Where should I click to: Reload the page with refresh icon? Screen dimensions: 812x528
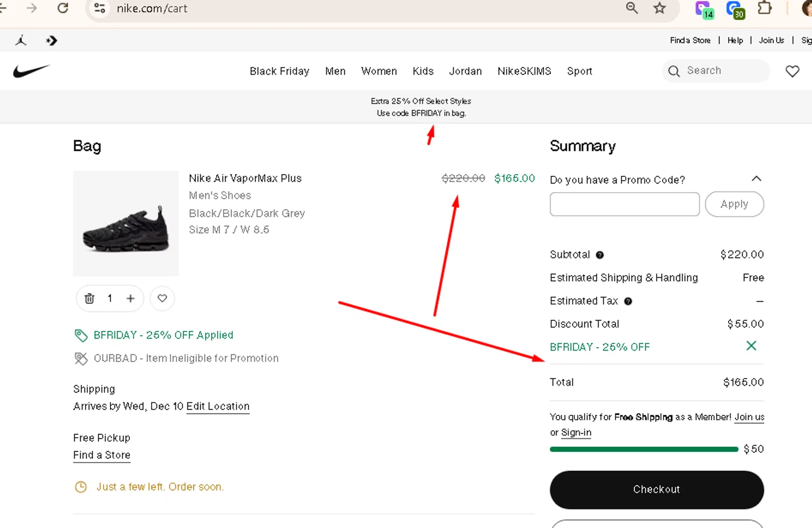coord(63,8)
